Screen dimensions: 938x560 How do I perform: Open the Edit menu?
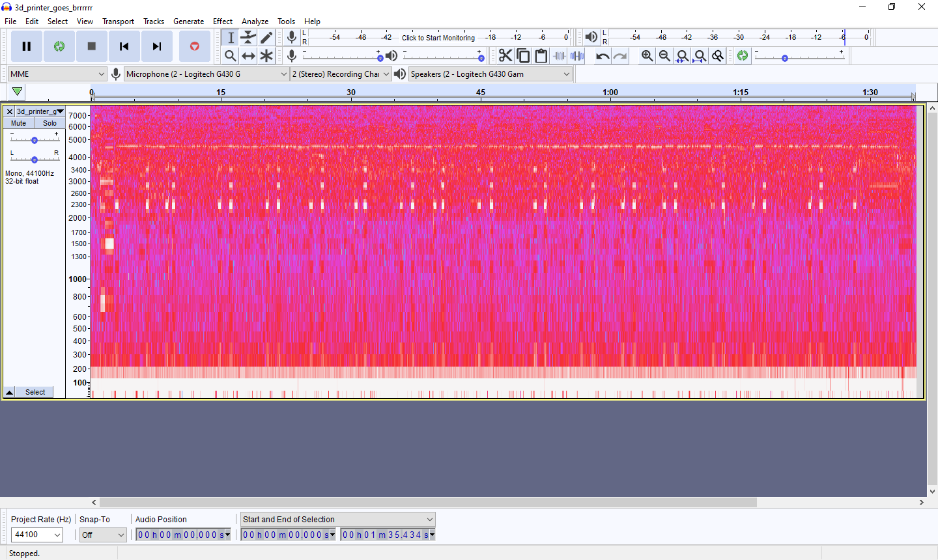click(32, 21)
